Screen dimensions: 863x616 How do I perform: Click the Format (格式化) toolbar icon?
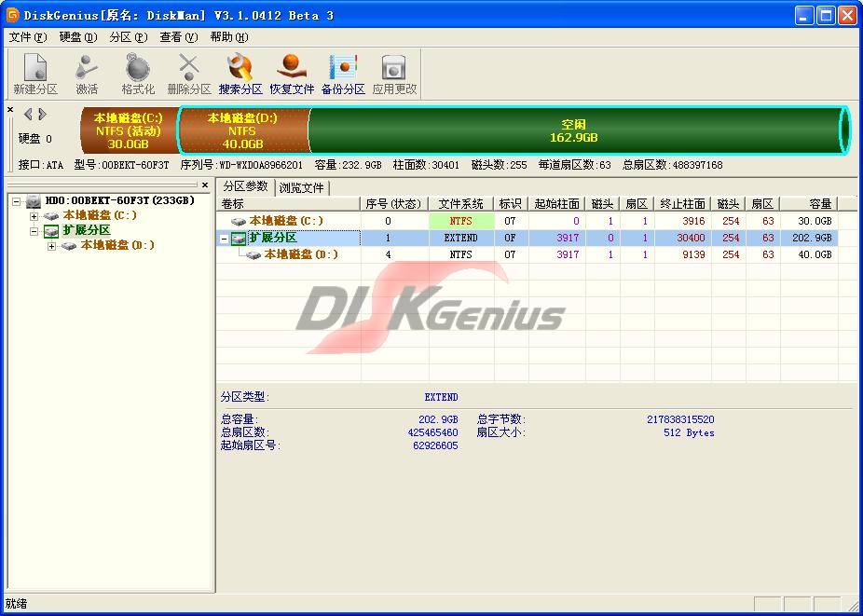[138, 74]
